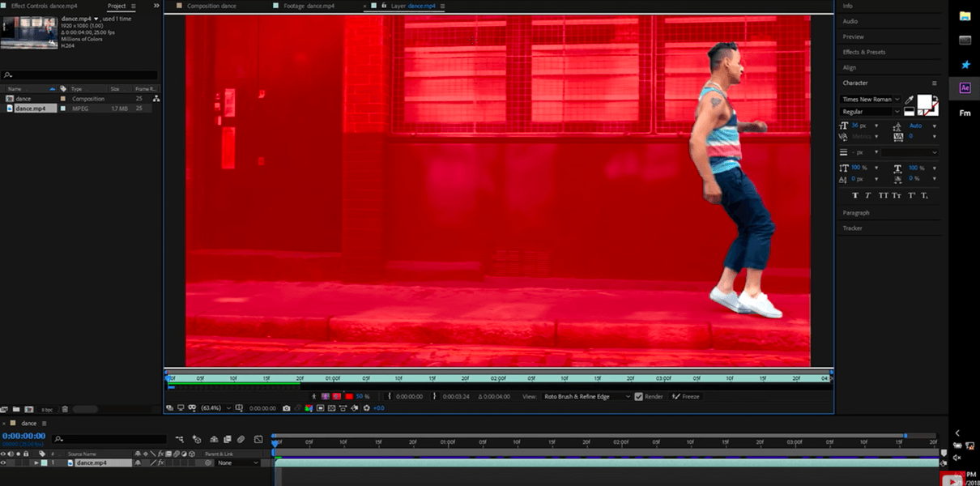Click the timeline search input field
This screenshot has width=980, height=486.
(x=109, y=439)
